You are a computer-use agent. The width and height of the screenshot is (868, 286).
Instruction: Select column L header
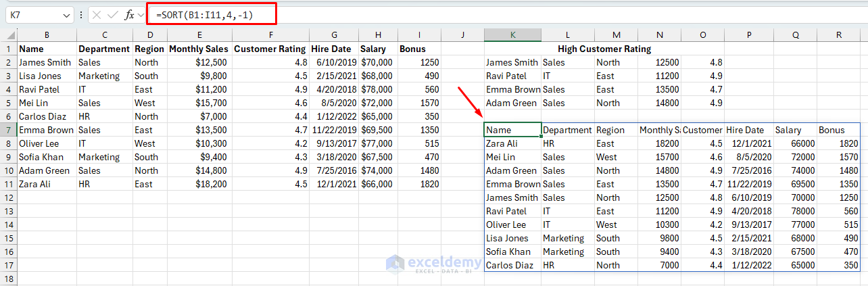(x=567, y=35)
